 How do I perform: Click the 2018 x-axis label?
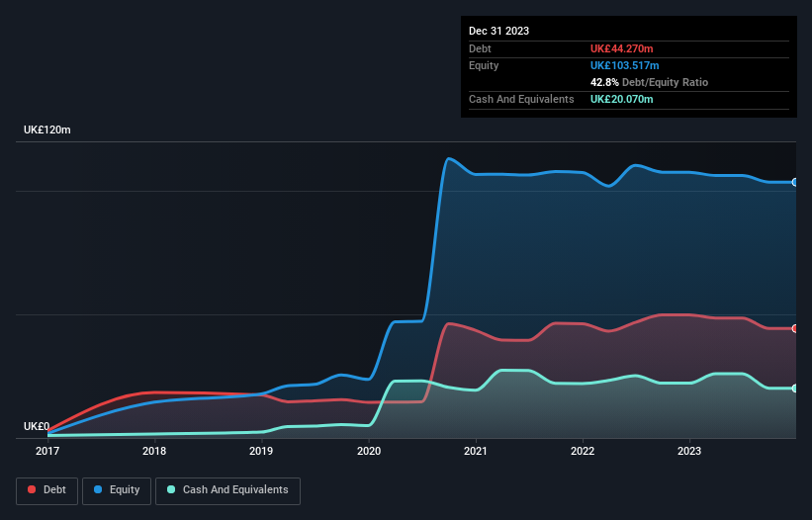click(154, 451)
